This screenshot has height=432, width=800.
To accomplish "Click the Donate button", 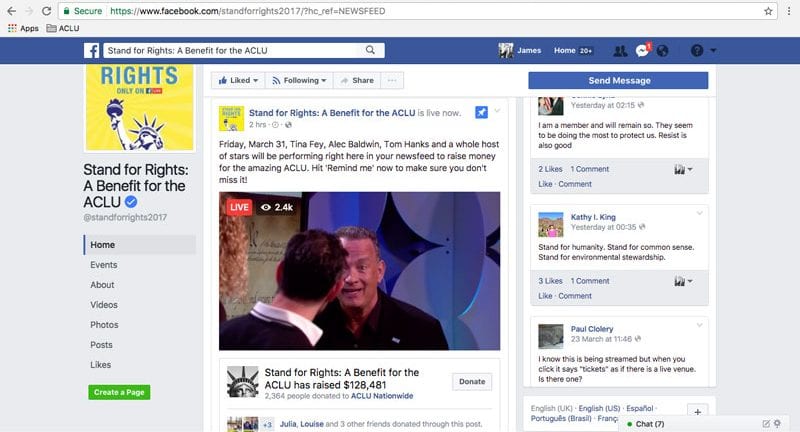I will coord(472,382).
